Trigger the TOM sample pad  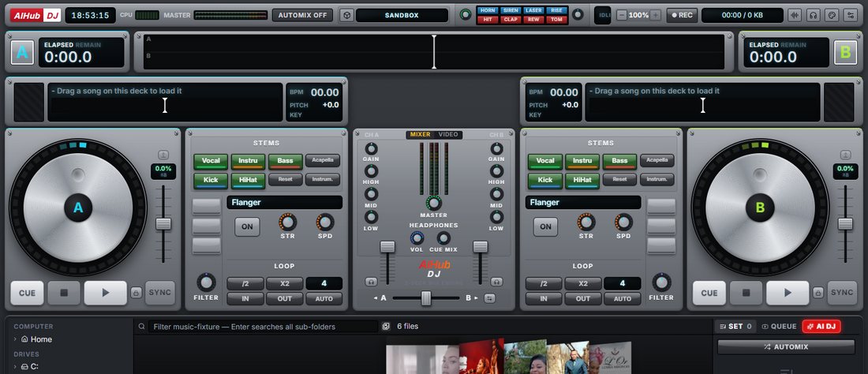[556, 20]
